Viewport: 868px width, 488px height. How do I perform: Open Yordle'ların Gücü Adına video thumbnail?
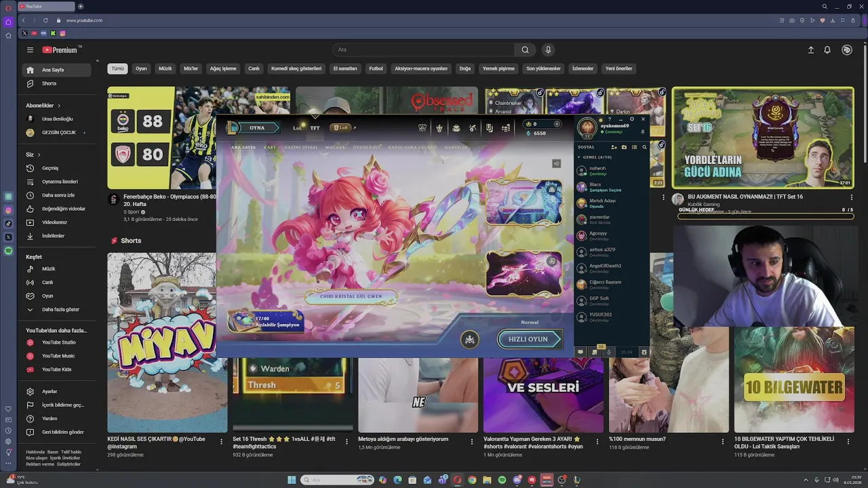(x=763, y=138)
